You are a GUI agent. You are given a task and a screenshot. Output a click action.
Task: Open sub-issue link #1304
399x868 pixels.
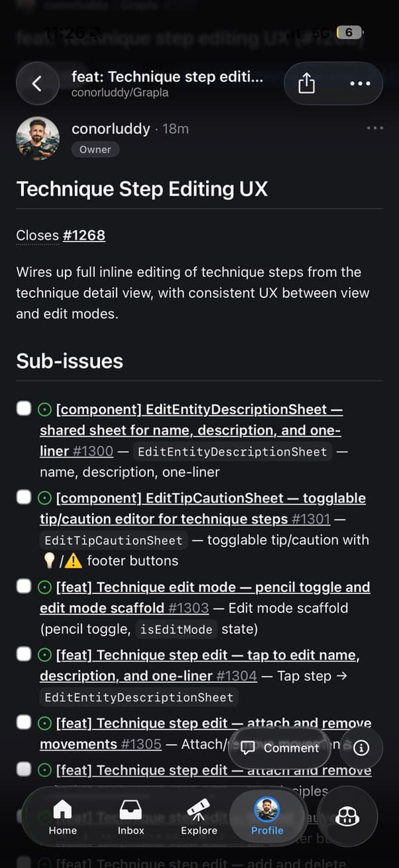(236, 676)
